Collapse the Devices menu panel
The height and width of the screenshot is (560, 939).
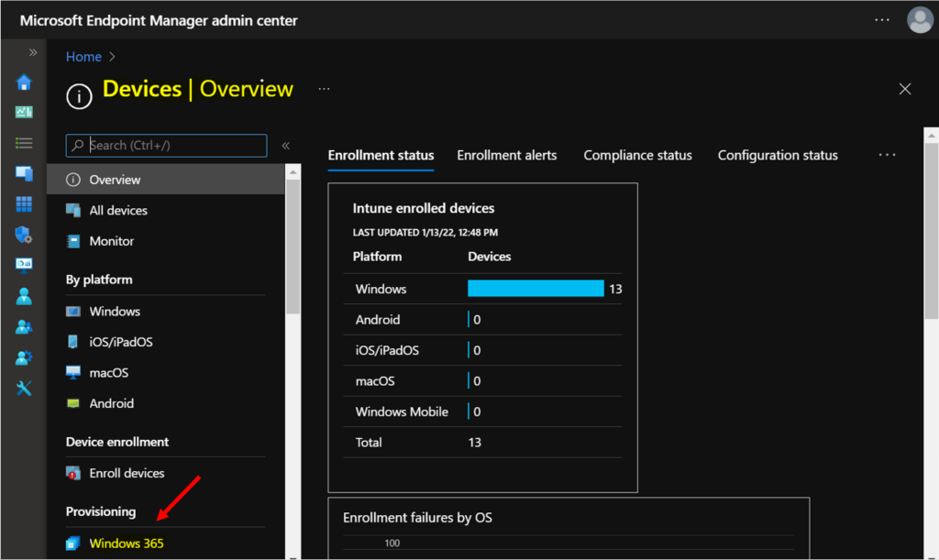(286, 146)
